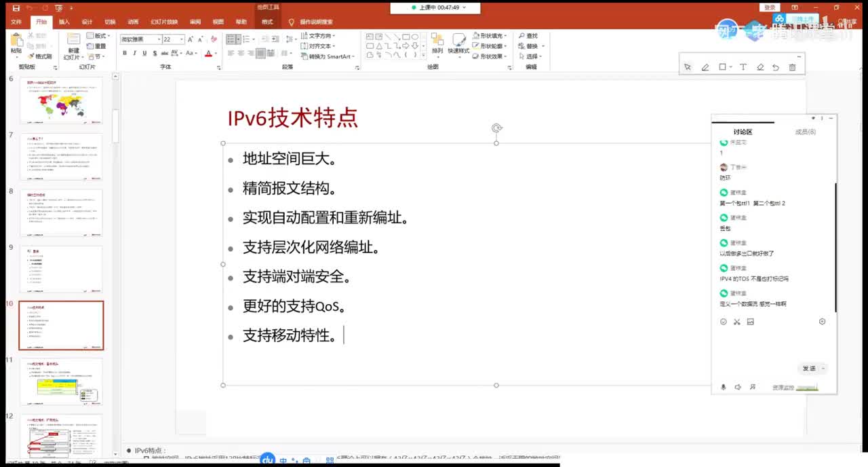This screenshot has height=467, width=868.
Task: Click the Format Painter (格式刷) button
Action: coord(40,56)
